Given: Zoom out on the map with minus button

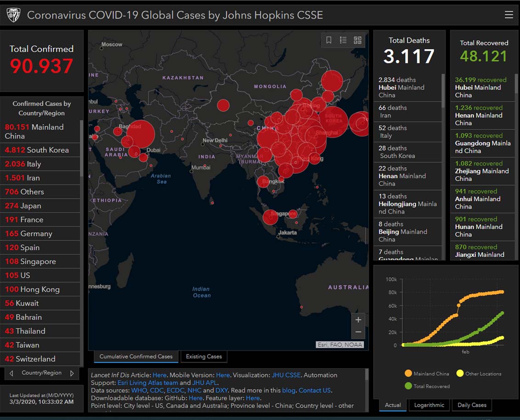Looking at the screenshot, I should [x=358, y=332].
